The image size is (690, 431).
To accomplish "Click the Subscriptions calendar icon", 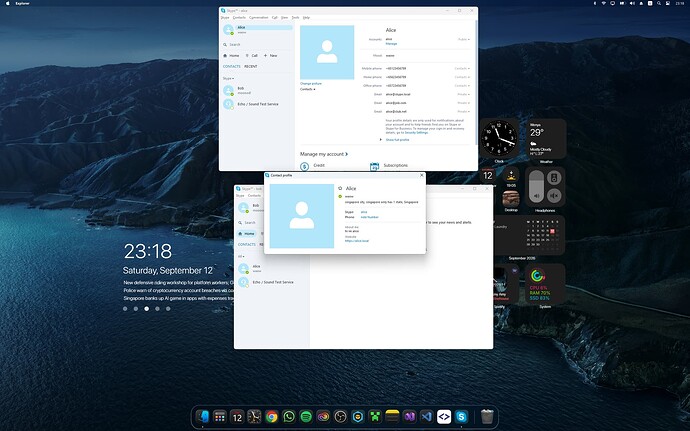I will (374, 166).
